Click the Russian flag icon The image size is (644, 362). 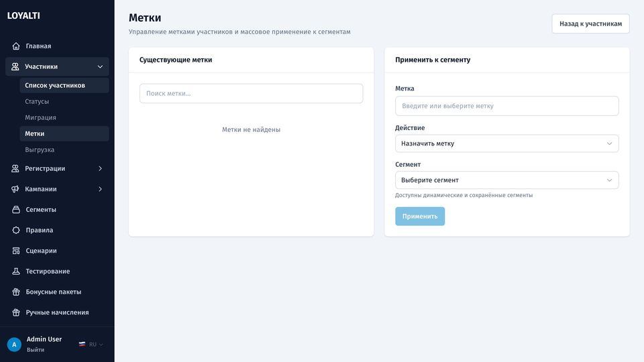click(82, 345)
